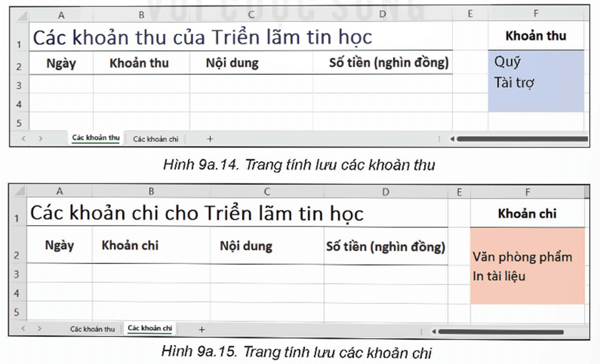
Task: Click the vertical dots beside the top scrollbar
Action: [439, 138]
